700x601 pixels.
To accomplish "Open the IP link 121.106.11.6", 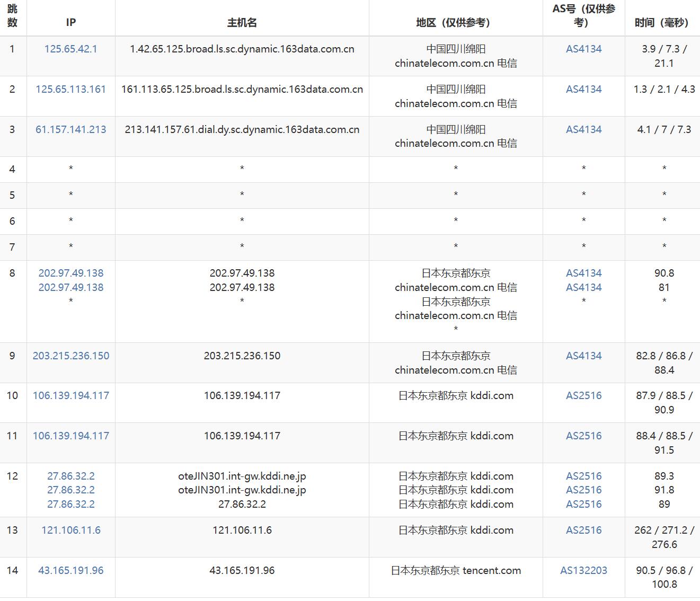I will 70,530.
